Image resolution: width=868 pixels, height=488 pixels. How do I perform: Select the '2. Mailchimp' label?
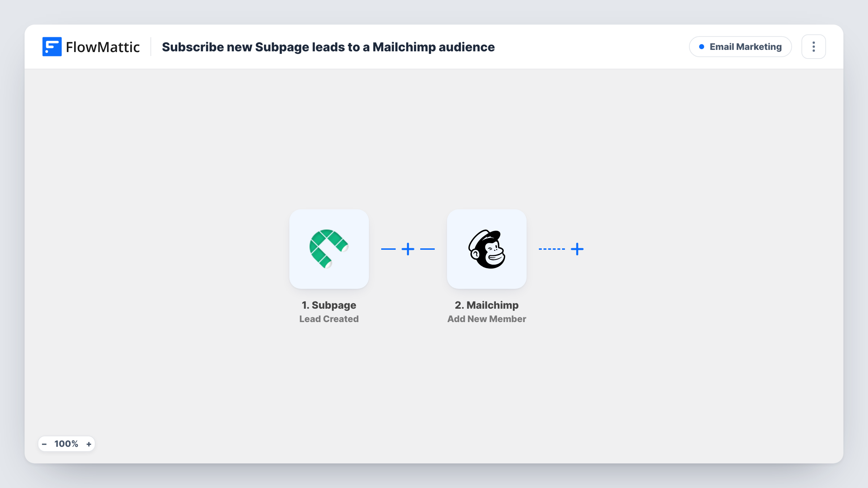[x=487, y=305]
